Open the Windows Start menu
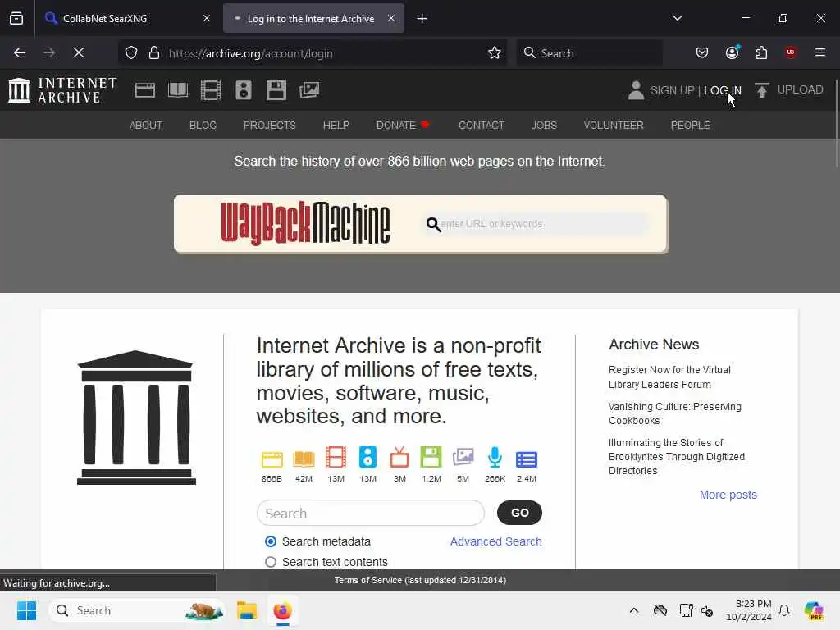Viewport: 840px width, 630px height. coord(27,610)
